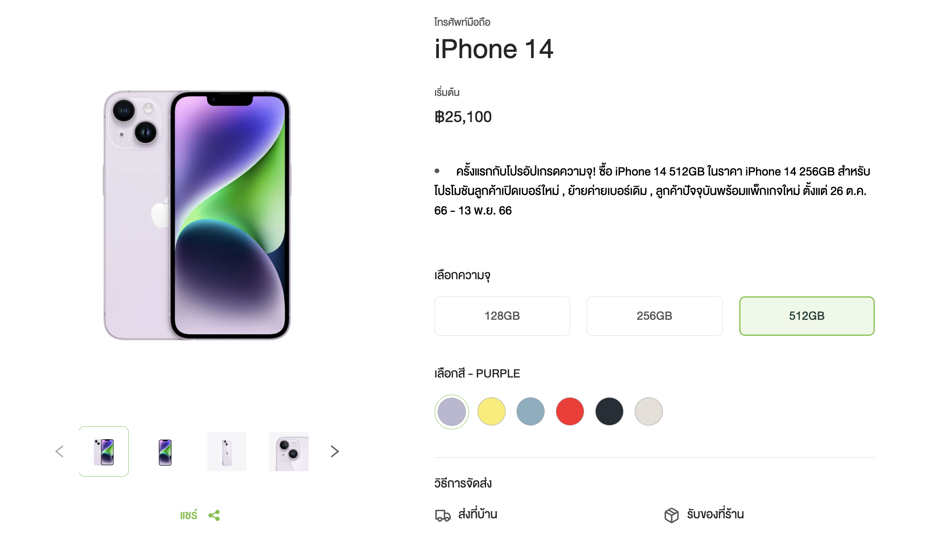Select the 128GB capacity option
This screenshot has width=934, height=560.
click(x=502, y=316)
